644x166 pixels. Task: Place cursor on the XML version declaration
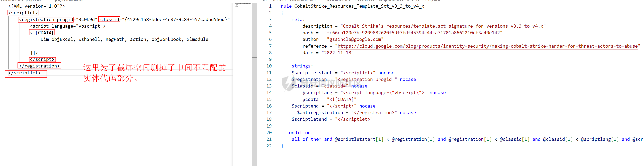[37, 6]
